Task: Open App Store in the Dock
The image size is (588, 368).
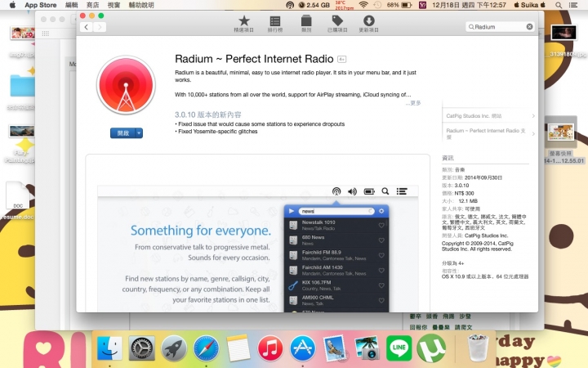Action: [x=303, y=348]
